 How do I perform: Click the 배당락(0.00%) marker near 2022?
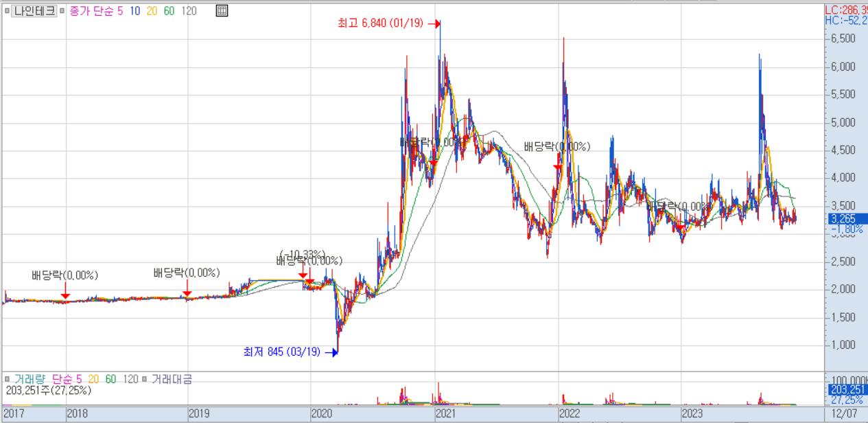(x=557, y=146)
